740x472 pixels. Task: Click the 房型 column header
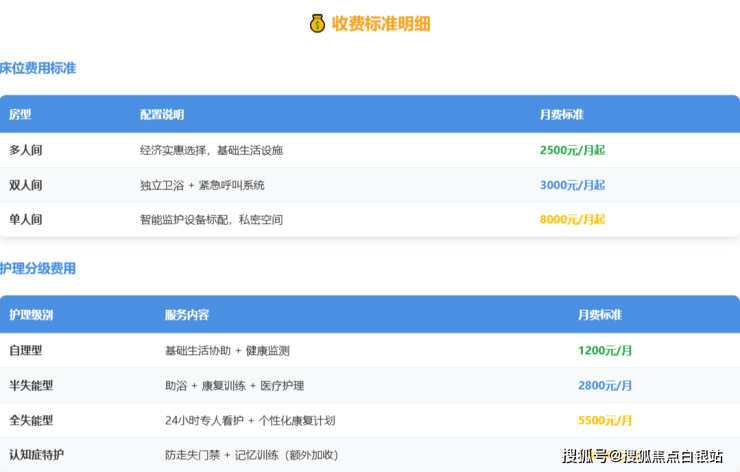[20, 115]
